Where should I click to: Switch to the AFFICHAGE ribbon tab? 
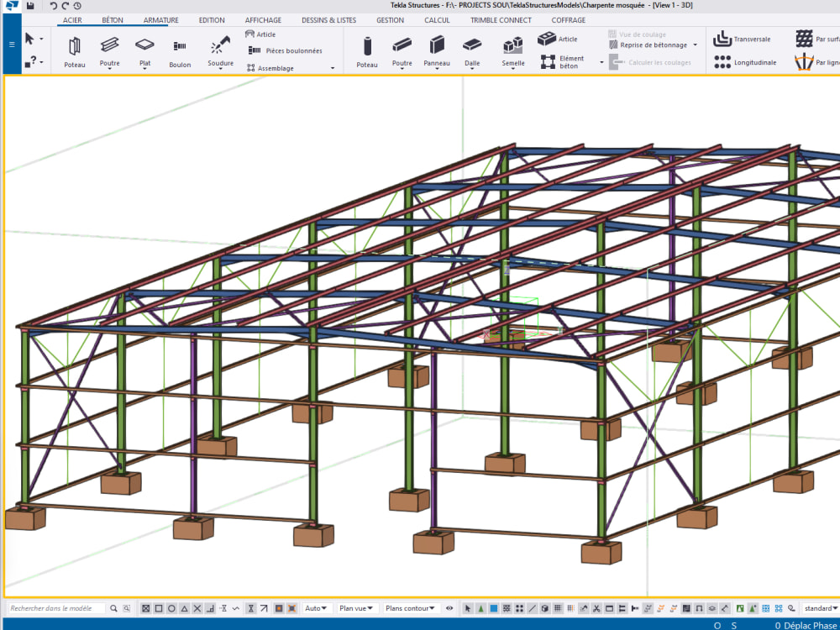coord(263,19)
